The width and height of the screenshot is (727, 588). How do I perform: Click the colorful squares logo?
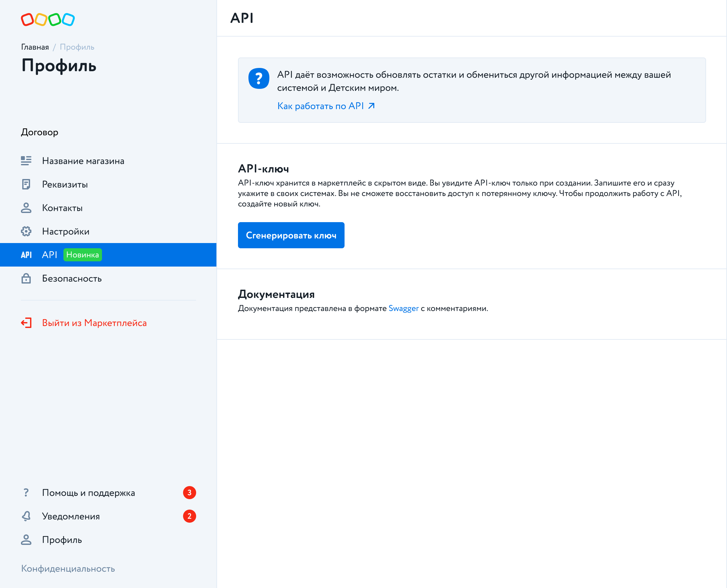point(48,19)
